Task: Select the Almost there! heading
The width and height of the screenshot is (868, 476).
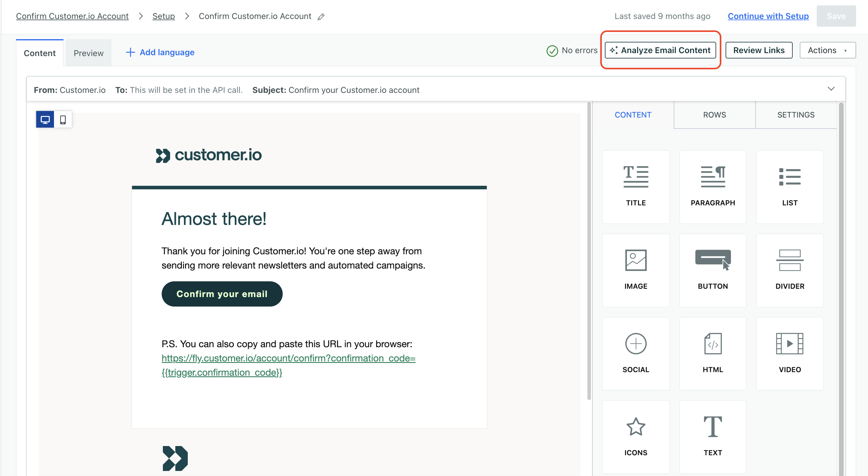Action: click(x=214, y=218)
